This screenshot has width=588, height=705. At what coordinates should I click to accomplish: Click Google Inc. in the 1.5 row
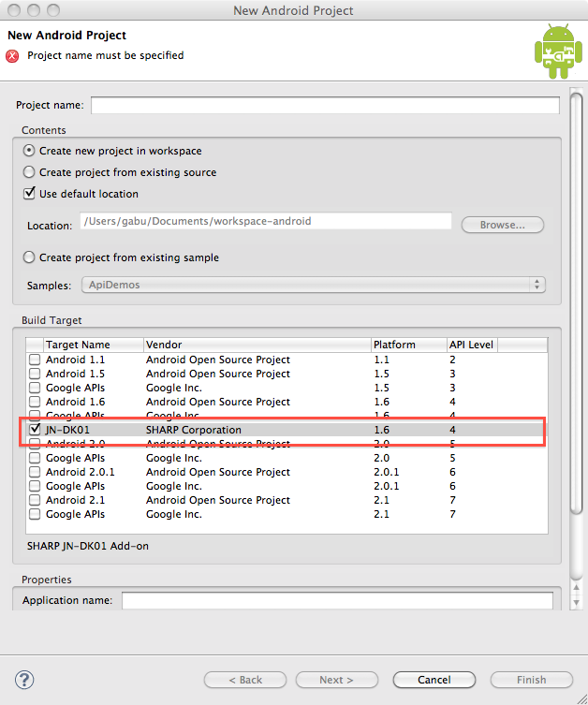click(x=174, y=388)
